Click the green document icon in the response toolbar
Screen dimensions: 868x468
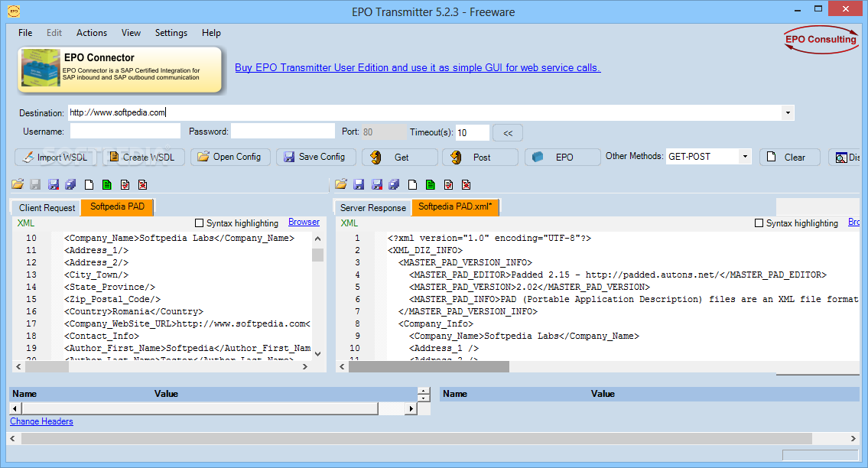click(x=430, y=184)
